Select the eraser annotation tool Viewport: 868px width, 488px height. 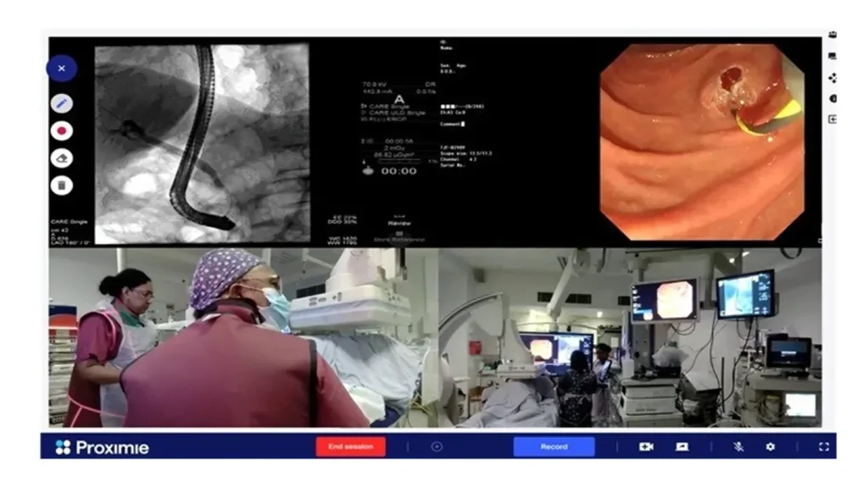61,158
